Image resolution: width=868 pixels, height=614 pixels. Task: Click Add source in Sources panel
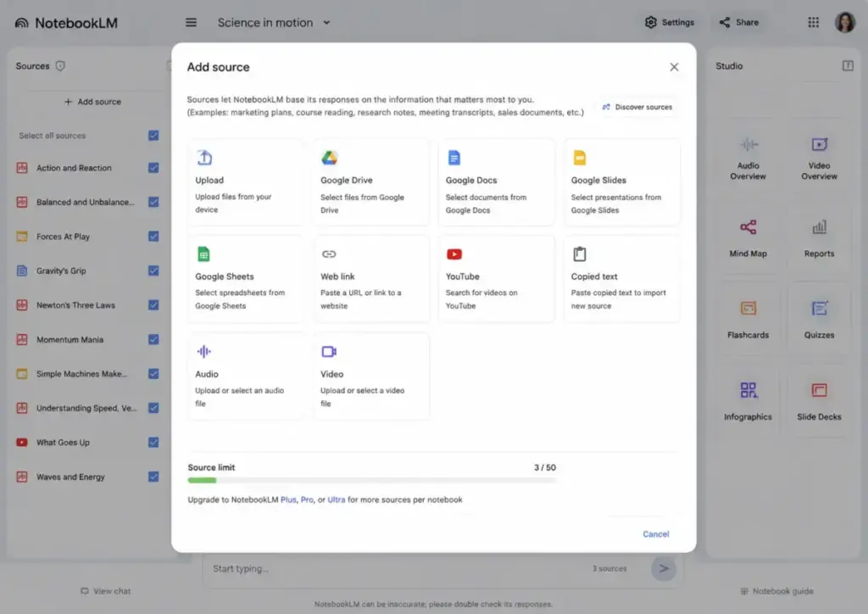tap(92, 102)
